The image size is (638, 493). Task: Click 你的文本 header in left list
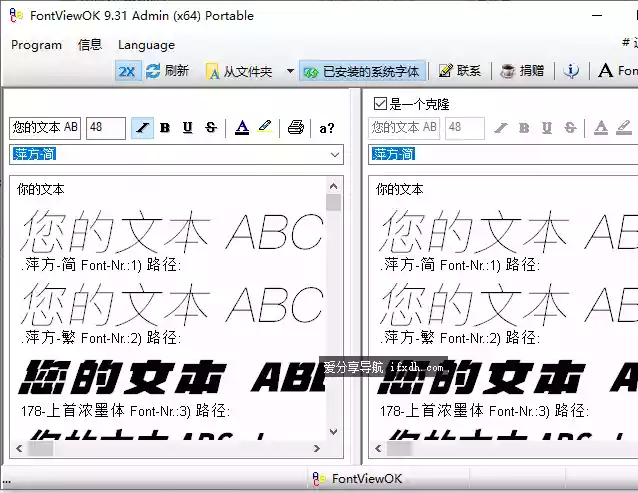point(41,189)
